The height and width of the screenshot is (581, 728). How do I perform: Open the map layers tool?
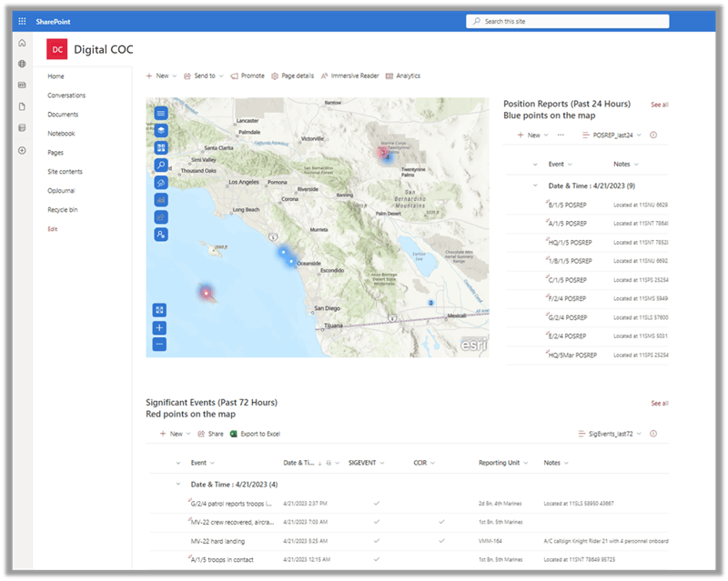[161, 130]
